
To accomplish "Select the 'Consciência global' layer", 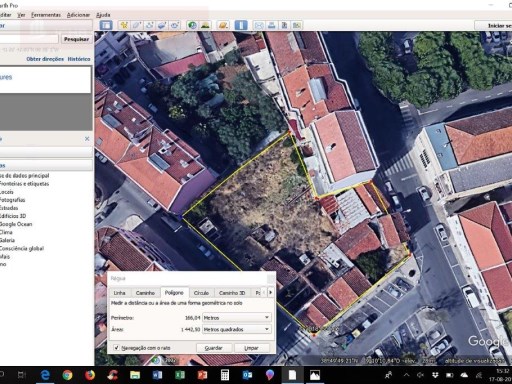I will pyautogui.click(x=21, y=248).
